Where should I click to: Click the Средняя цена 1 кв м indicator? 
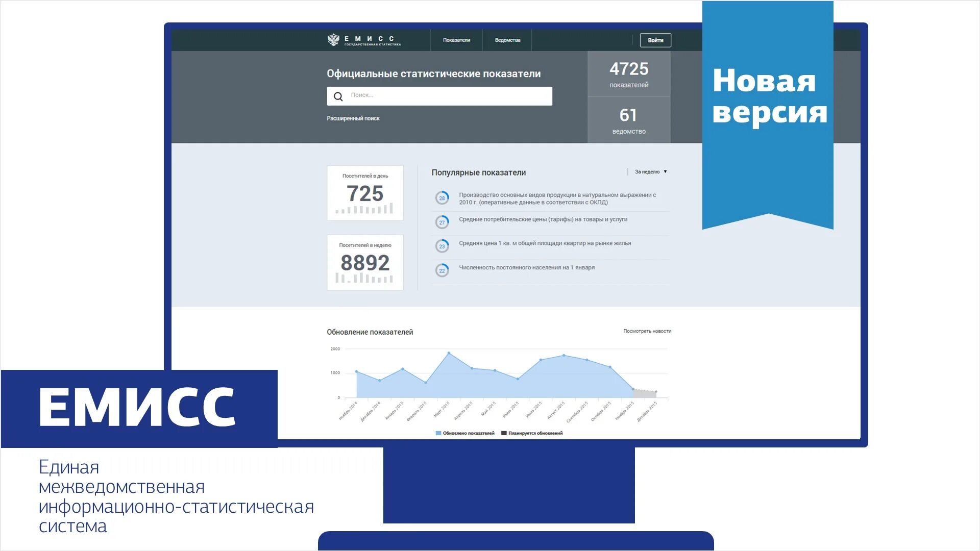tap(543, 243)
